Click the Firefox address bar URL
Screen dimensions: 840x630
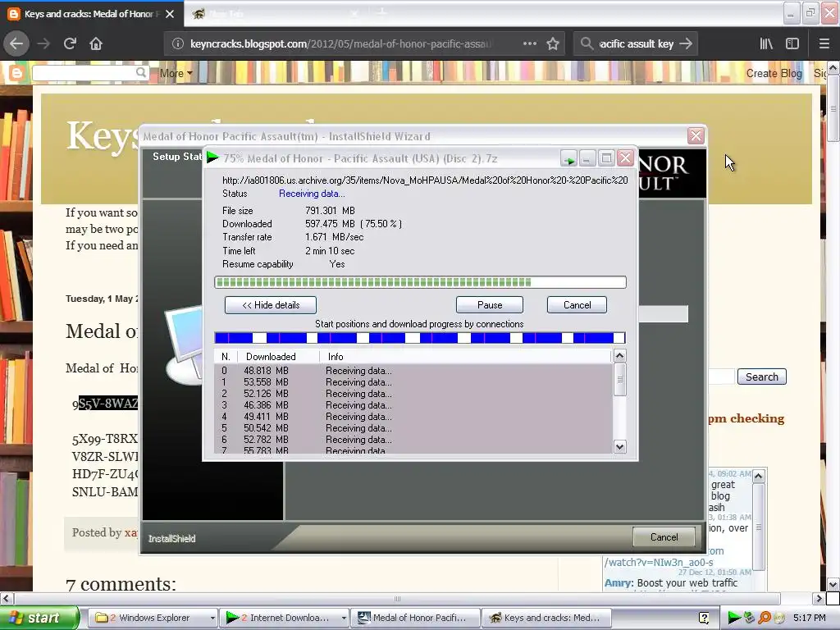coord(340,44)
